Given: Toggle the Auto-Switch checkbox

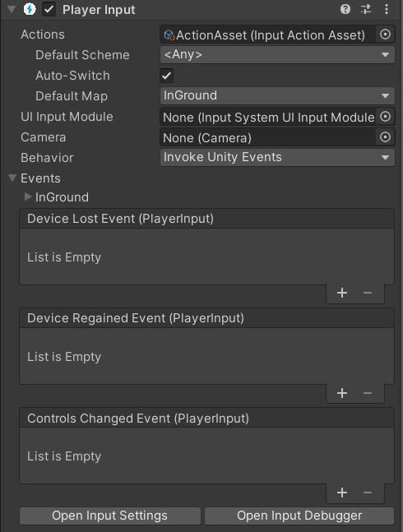Looking at the screenshot, I should click(167, 76).
